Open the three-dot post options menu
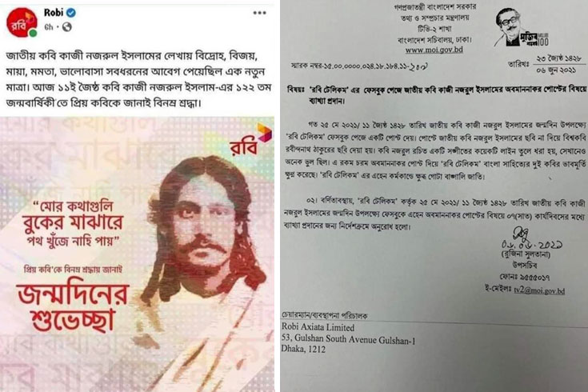This screenshot has width=588, height=392. [x=259, y=13]
